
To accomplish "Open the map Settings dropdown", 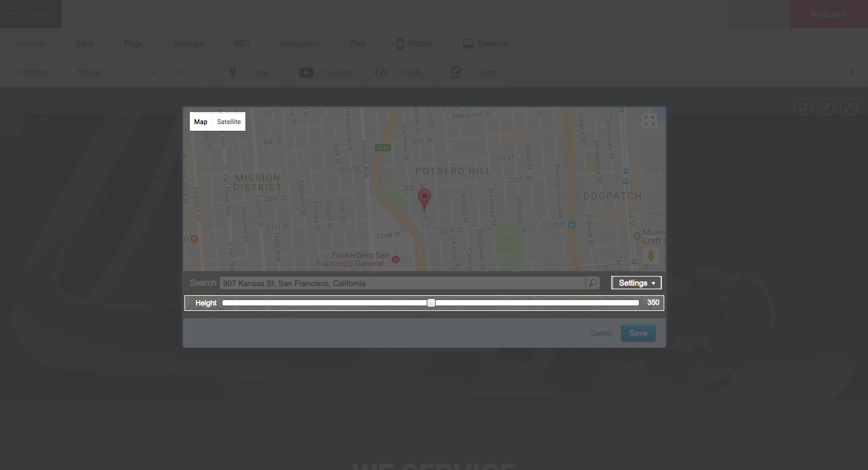I will (637, 283).
